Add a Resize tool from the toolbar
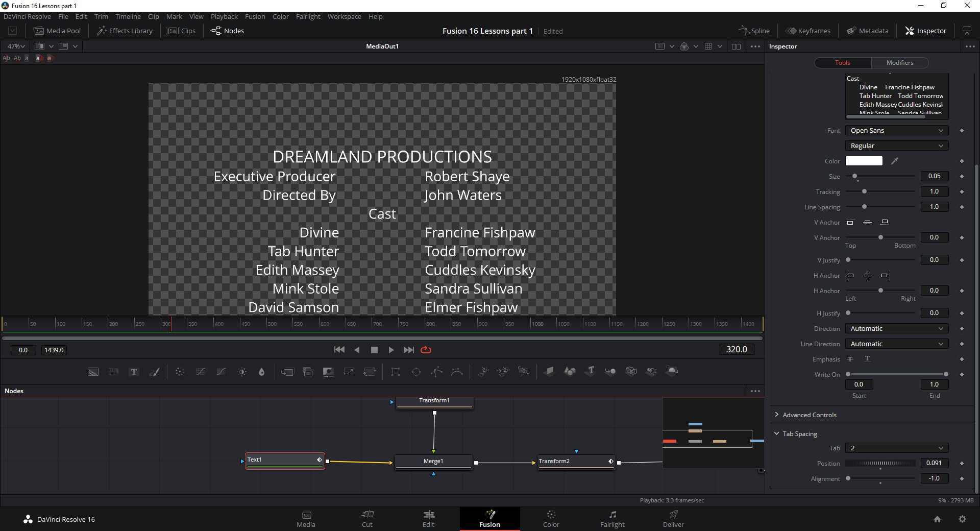The width and height of the screenshot is (980, 531). 349,372
